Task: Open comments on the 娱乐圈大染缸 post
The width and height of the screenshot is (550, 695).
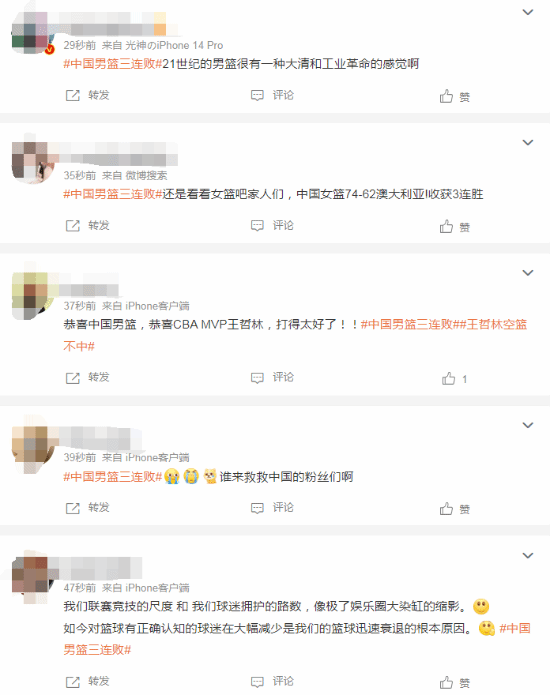Action: [257, 682]
